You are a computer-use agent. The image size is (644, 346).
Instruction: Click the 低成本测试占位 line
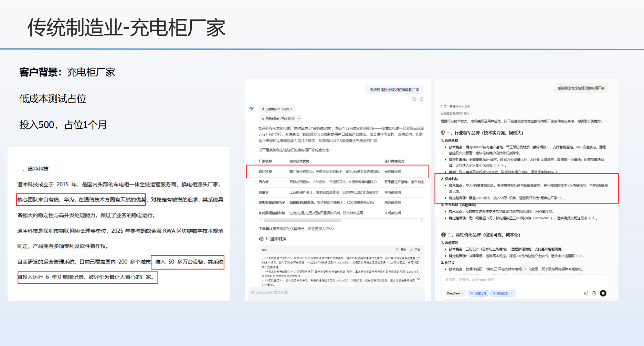tap(53, 99)
